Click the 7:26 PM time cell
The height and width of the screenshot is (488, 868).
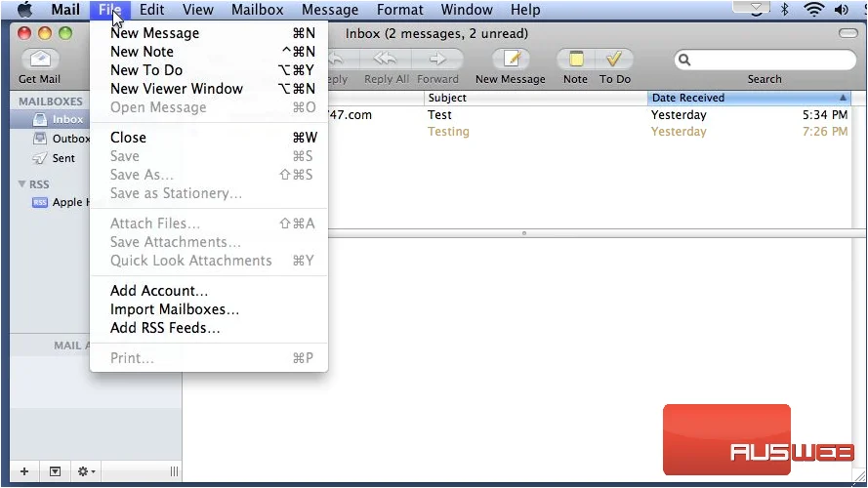click(825, 131)
